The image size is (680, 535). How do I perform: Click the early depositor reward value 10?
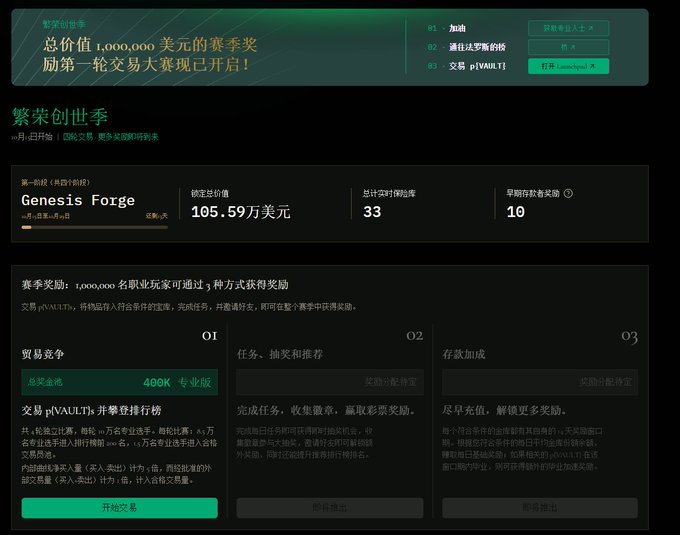(516, 212)
